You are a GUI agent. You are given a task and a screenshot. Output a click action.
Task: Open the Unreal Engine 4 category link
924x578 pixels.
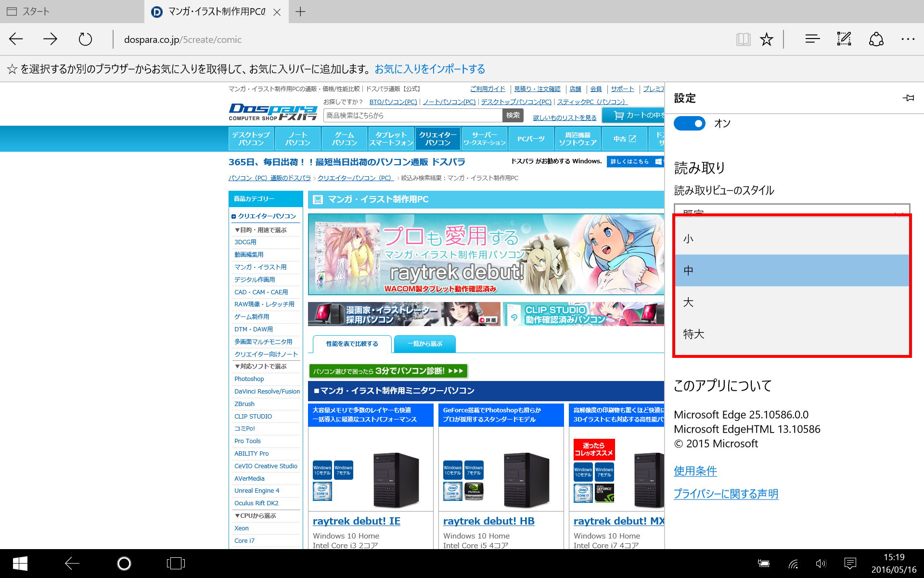click(x=257, y=491)
